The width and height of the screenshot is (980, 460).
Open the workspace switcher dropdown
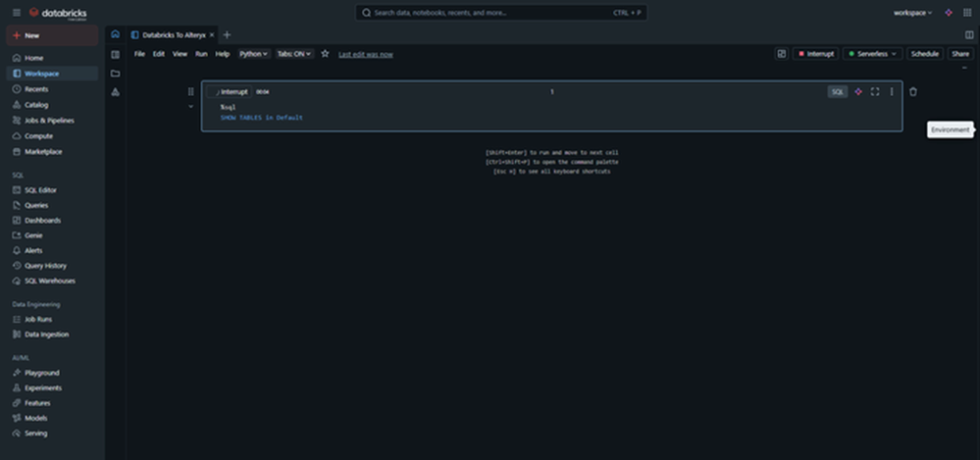[x=912, y=13]
